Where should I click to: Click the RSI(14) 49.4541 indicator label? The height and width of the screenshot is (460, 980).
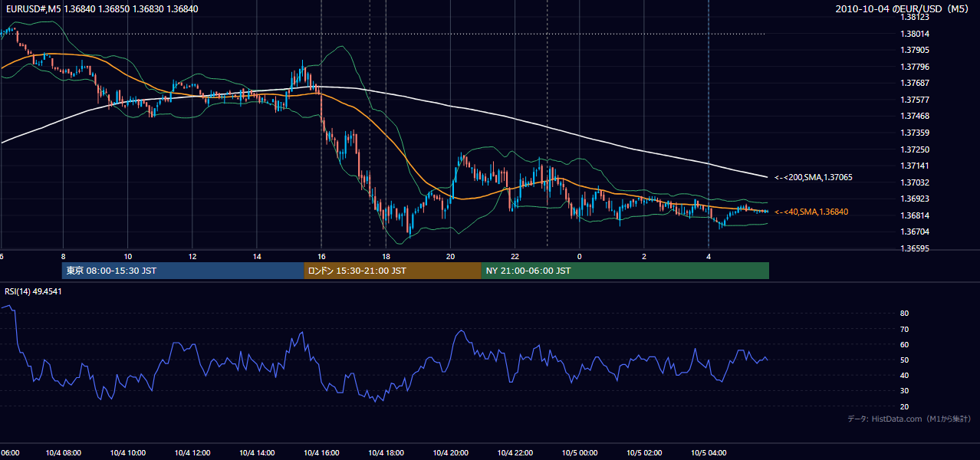[x=33, y=291]
